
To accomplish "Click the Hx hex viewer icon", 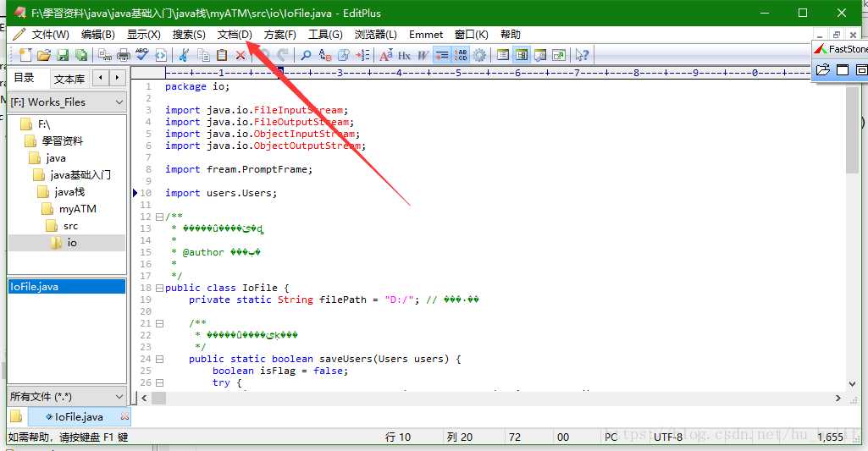I will pos(404,55).
